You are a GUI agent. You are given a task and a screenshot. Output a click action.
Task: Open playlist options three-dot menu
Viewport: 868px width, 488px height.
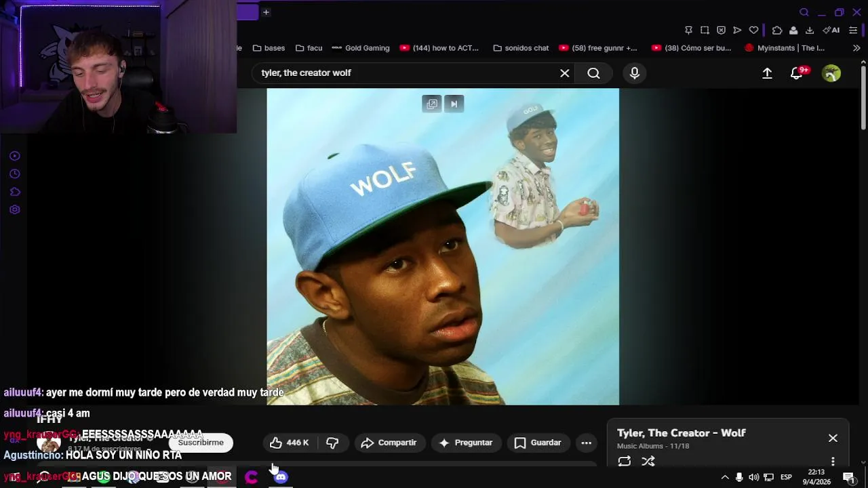833,462
